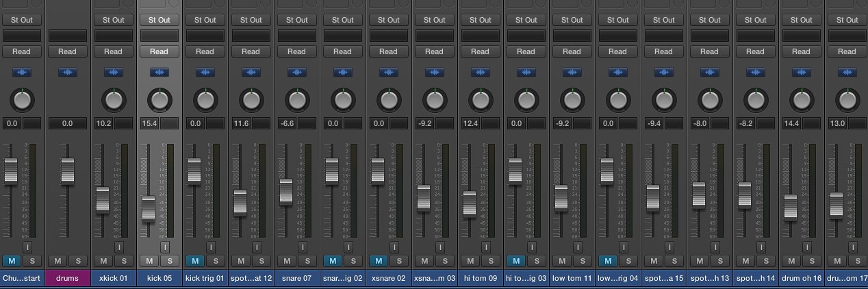This screenshot has width=868, height=289.
Task: Enable input monitoring (I) on kick 05
Action: click(165, 247)
